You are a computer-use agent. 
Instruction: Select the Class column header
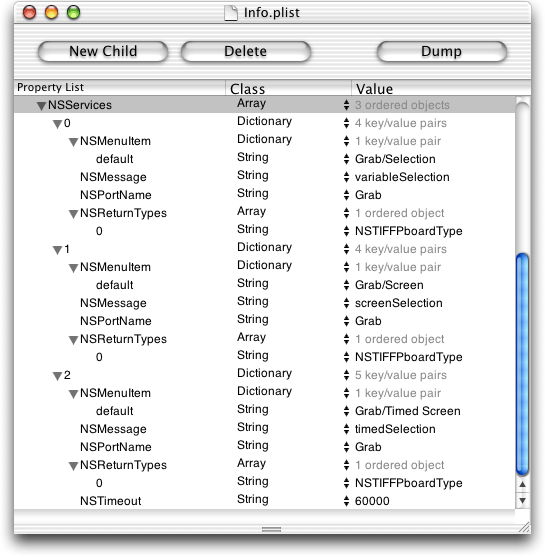pos(288,88)
